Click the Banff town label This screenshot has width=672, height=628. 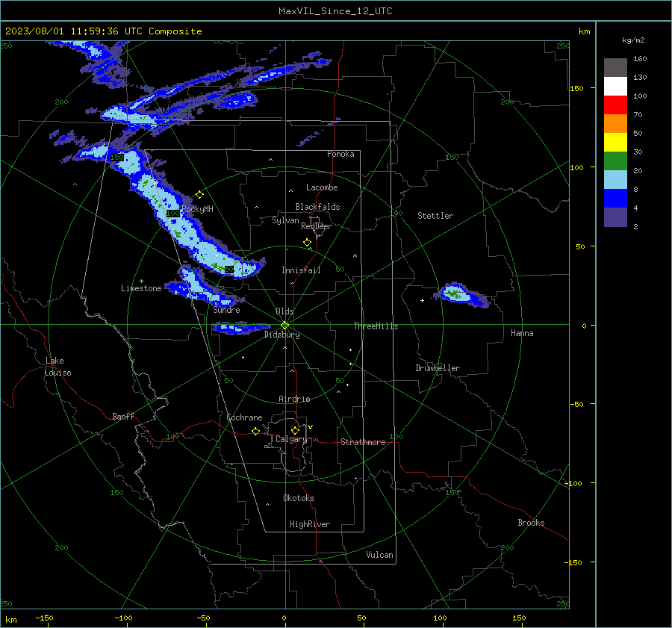point(123,417)
